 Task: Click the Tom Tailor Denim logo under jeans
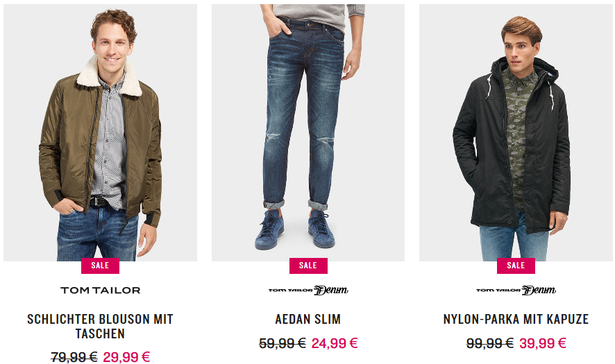click(308, 291)
